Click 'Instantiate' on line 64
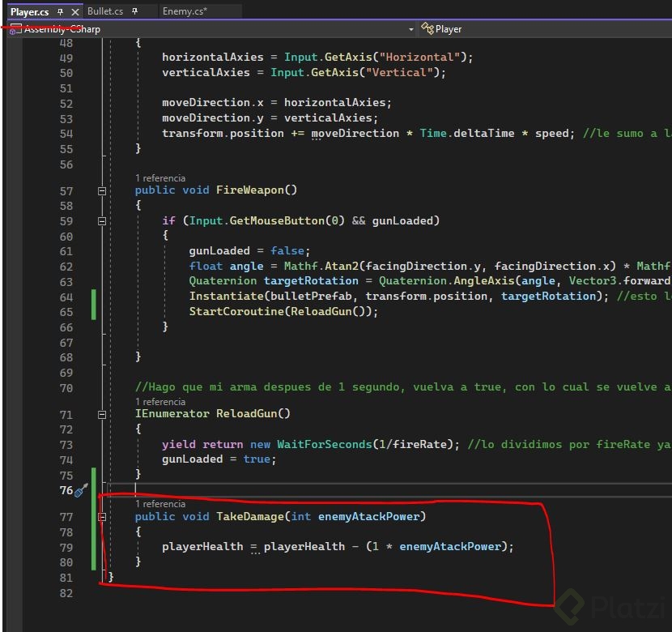Image resolution: width=672 pixels, height=632 pixels. (226, 297)
